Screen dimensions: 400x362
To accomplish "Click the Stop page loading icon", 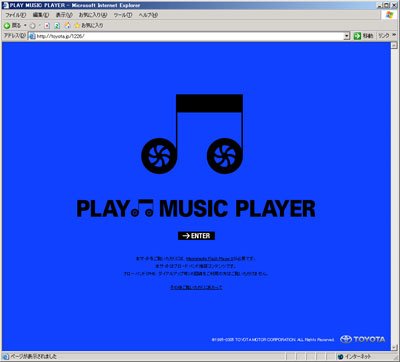I will pos(47,26).
